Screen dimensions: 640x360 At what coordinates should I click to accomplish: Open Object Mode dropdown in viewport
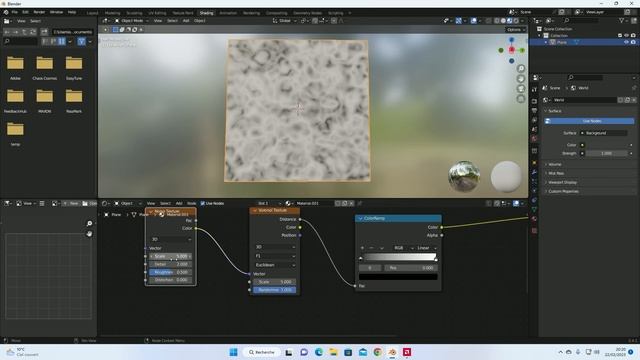(131, 21)
